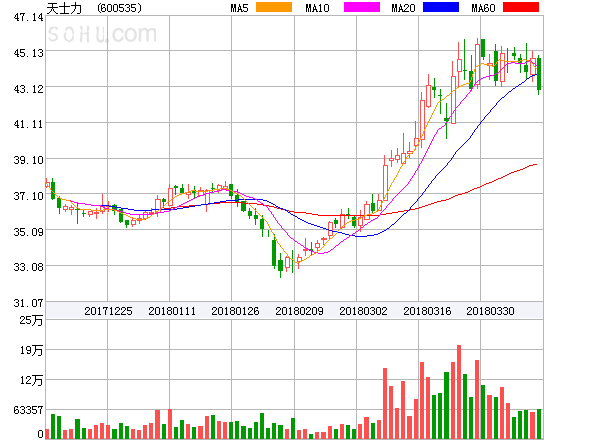Click the 39.10 price axis label
Screen dimensions: 600x440
pos(28,160)
